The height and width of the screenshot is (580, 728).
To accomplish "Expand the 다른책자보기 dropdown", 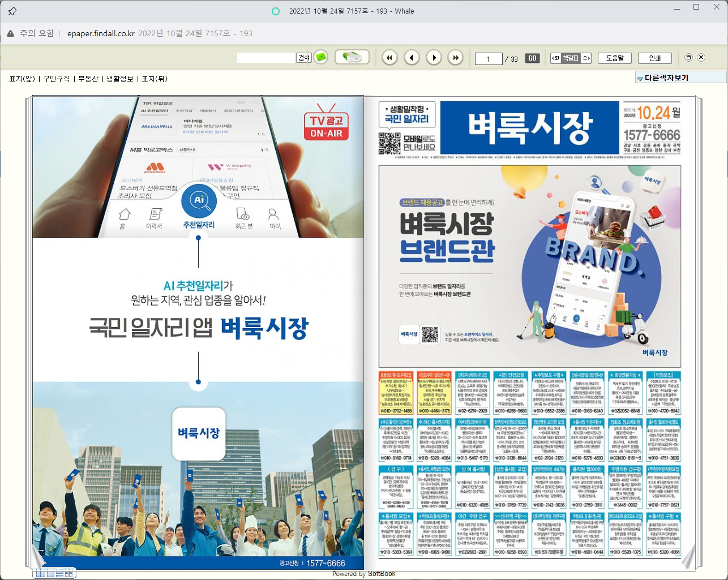I will [x=680, y=78].
